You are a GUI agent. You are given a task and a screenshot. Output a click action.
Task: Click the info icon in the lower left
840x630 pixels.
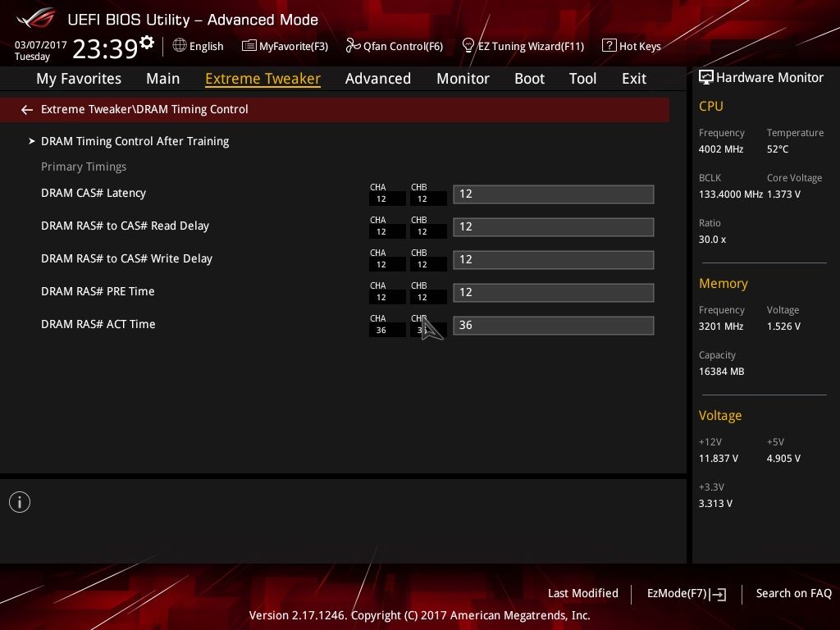(20, 501)
